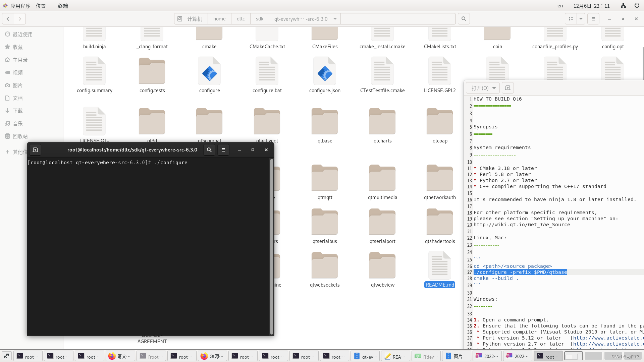Switch to Firefox 写文 taskbar item
Image resolution: width=644 pixels, height=362 pixels.
click(120, 356)
